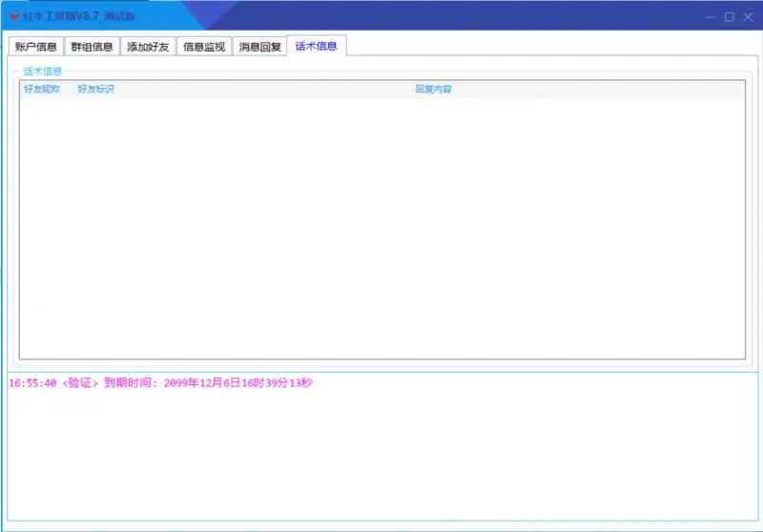763x532 pixels.
Task: Click the expiry time log entry
Action: 160,383
